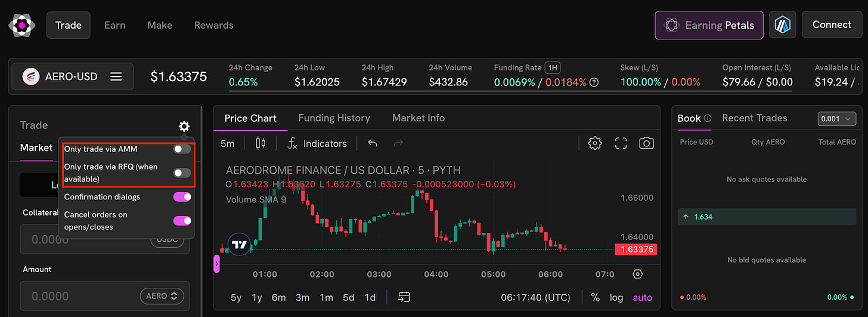Switch to the Market Info tab
This screenshot has width=868, height=317.
click(418, 118)
